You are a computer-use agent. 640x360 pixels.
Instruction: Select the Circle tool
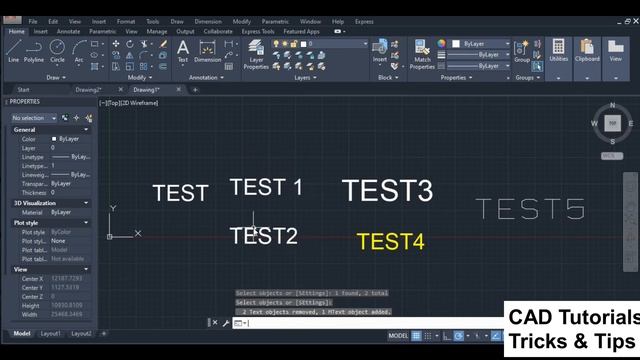tap(57, 51)
